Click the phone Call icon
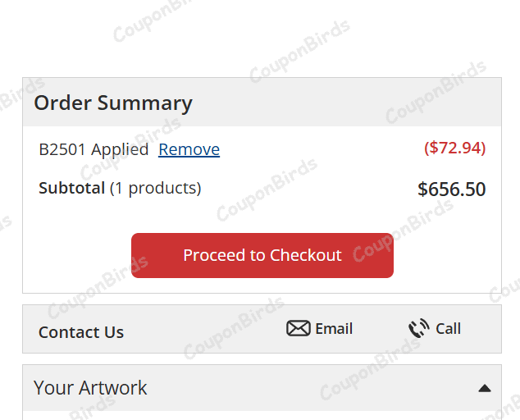 tap(418, 329)
